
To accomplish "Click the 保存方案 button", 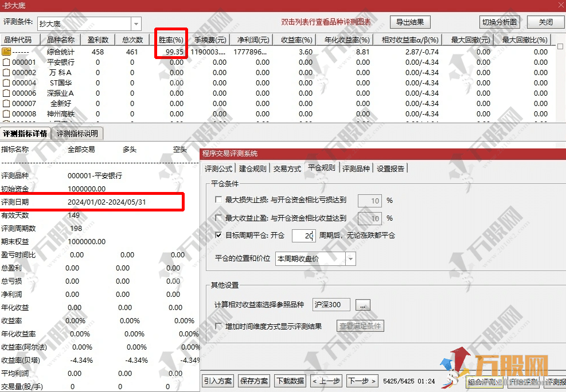I will (x=254, y=381).
